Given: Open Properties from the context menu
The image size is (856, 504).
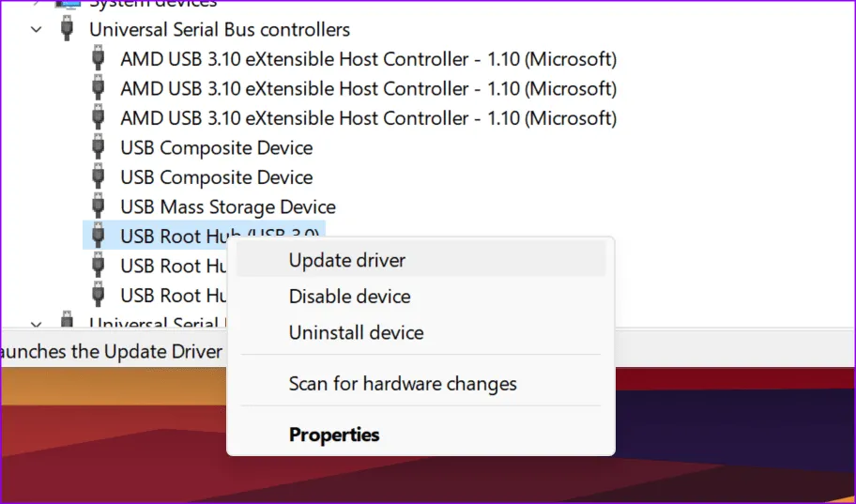Looking at the screenshot, I should click(x=334, y=435).
